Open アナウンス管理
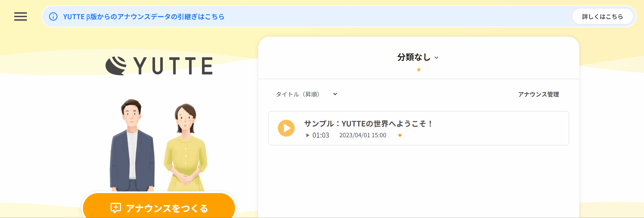This screenshot has width=644, height=218. click(538, 95)
